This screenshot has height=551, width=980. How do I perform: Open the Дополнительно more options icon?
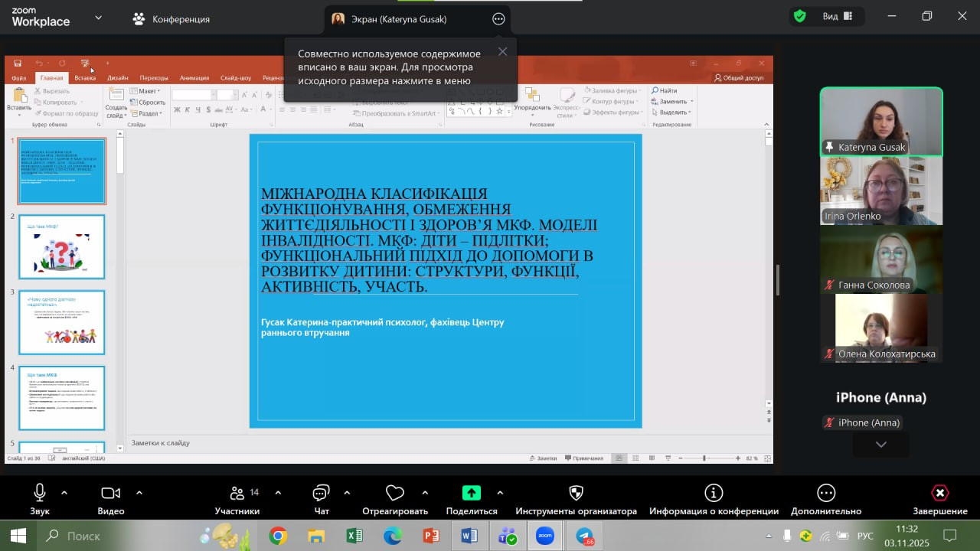click(825, 494)
